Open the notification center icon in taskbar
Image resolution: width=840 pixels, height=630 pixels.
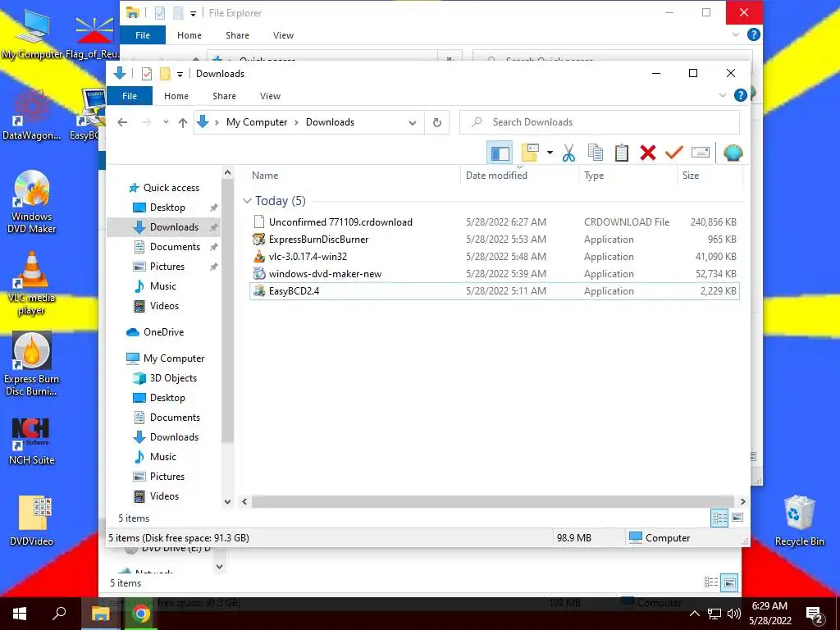815,614
